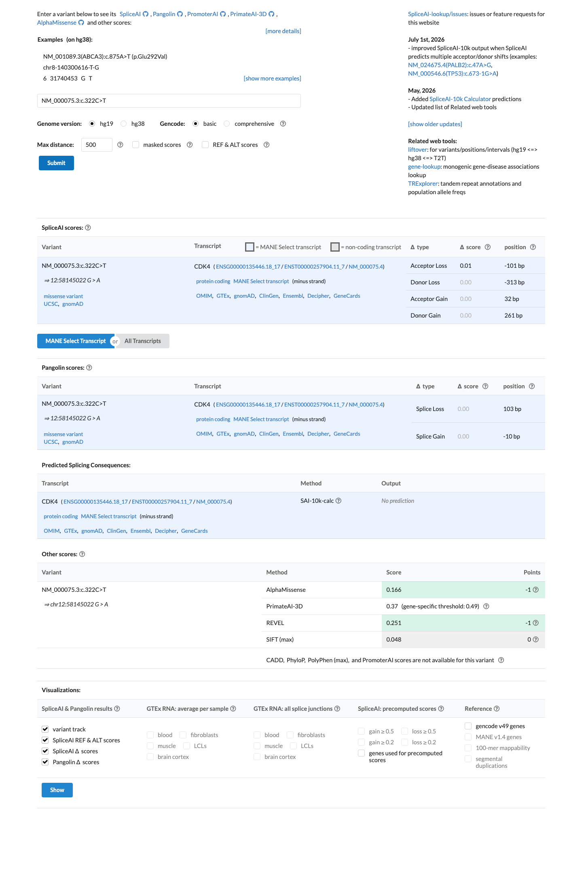Click PrimateAI-3D threshold help icon
588x890 pixels.
(486, 606)
